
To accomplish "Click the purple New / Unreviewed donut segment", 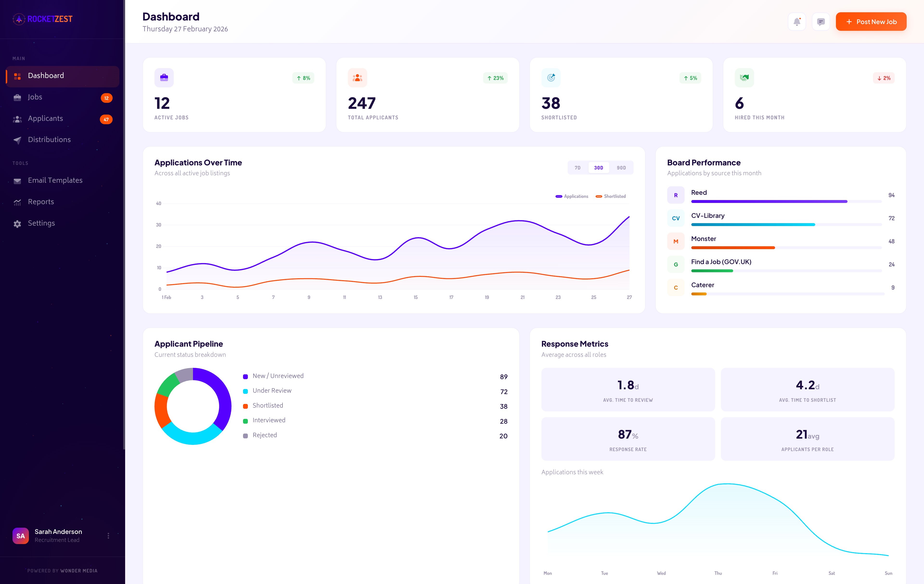I will (223, 396).
